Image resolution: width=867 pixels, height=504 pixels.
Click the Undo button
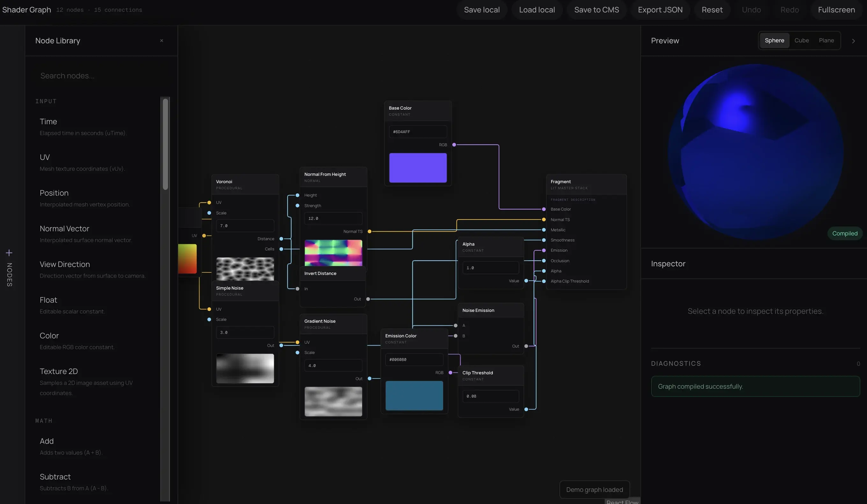[751, 10]
